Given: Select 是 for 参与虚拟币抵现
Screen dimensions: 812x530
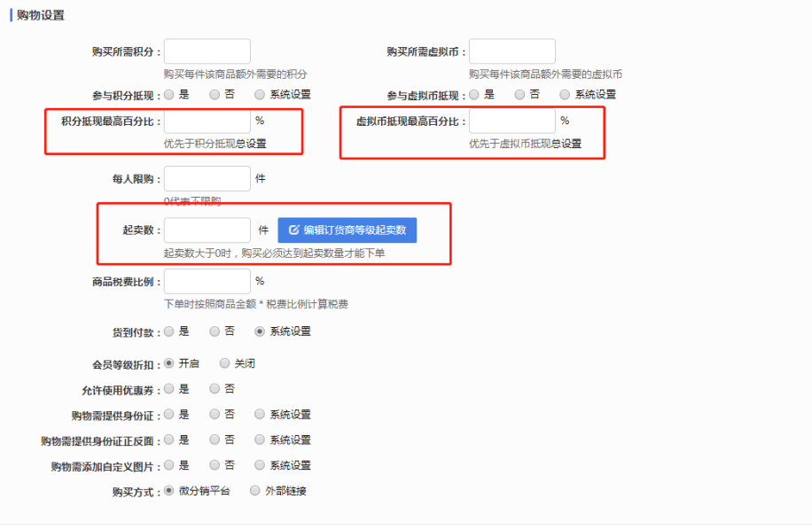Looking at the screenshot, I should click(x=475, y=94).
